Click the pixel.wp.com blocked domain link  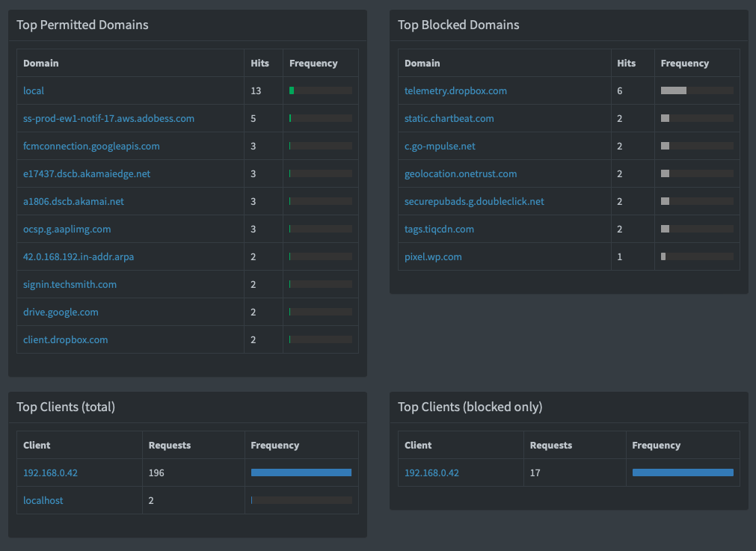coord(433,256)
